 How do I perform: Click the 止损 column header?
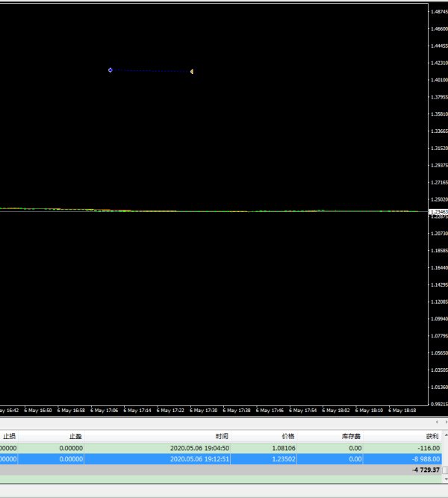(x=9, y=436)
